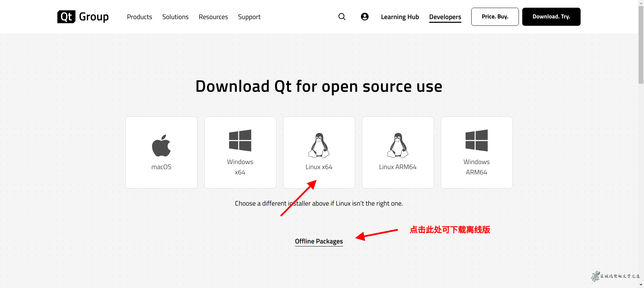Open the search magnifier icon

point(342,17)
